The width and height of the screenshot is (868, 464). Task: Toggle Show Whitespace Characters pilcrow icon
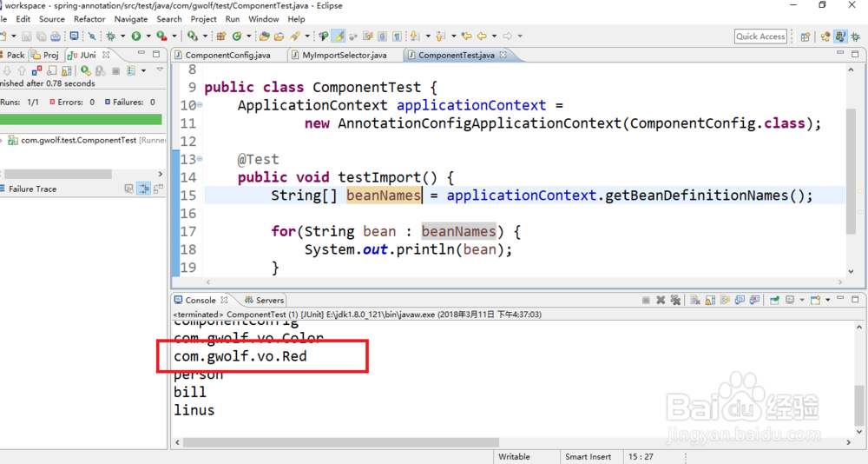click(397, 36)
